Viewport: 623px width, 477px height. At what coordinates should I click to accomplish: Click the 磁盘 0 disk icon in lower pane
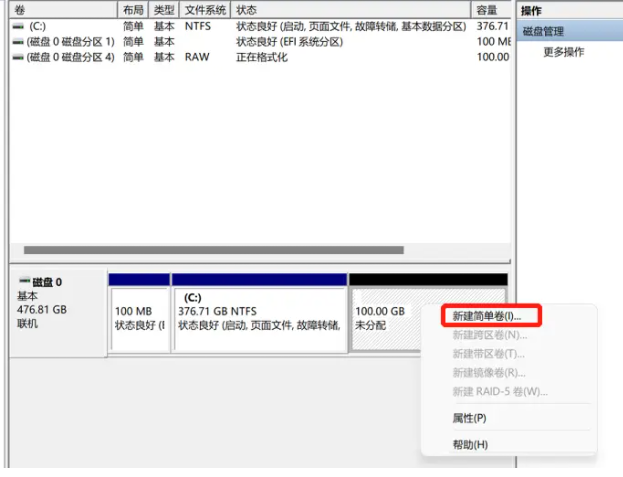[x=25, y=282]
